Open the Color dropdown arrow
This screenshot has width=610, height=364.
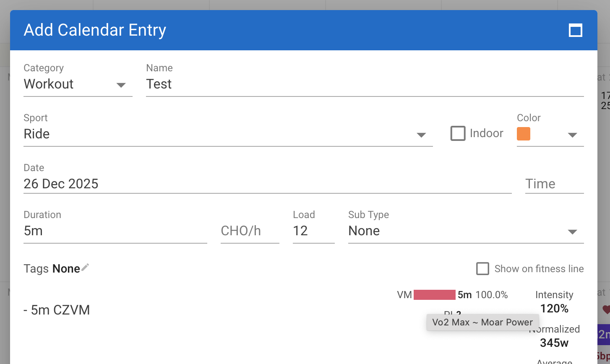(x=572, y=135)
